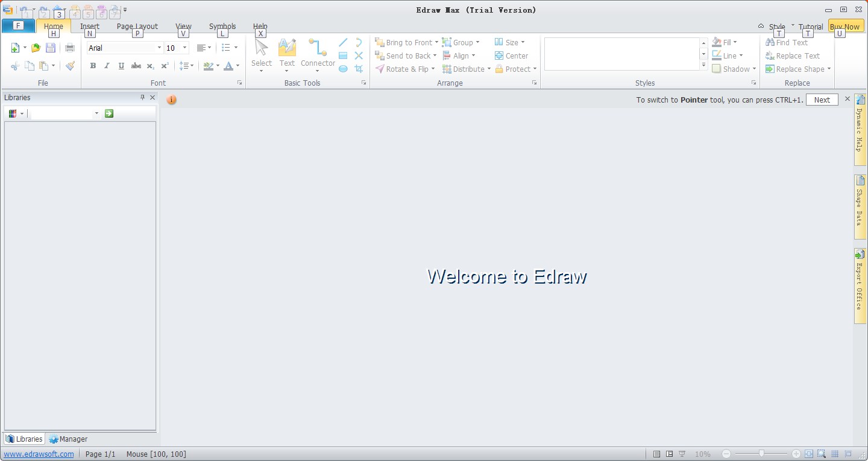
Task: Click the Fit Page Width status icon
Action: [809, 454]
